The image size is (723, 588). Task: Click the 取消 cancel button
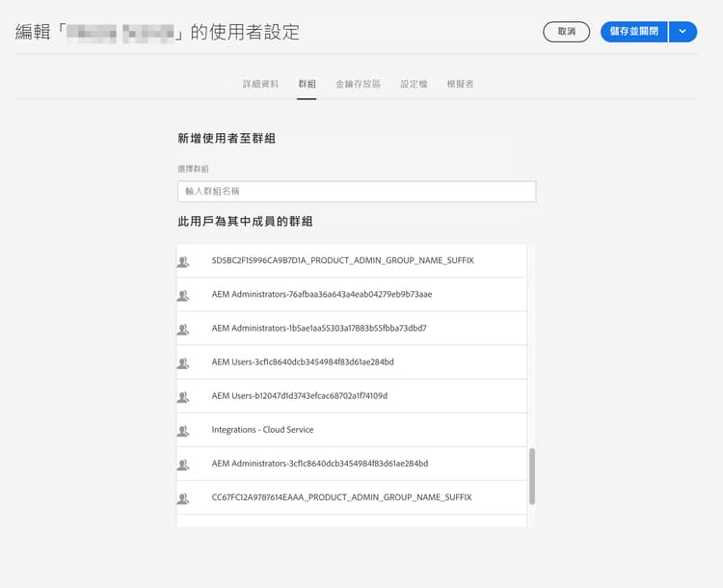[566, 32]
